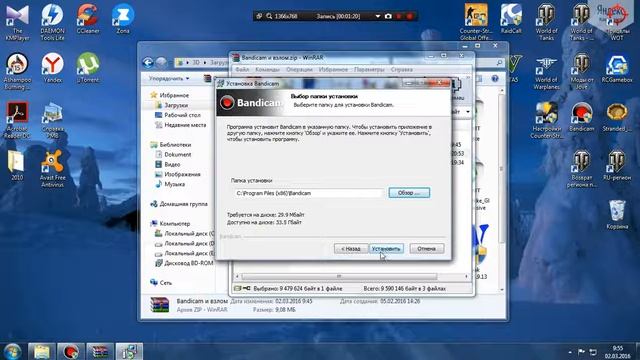Launch uTorrent desktop shortcut
The height and width of the screenshot is (360, 640).
pos(87,68)
